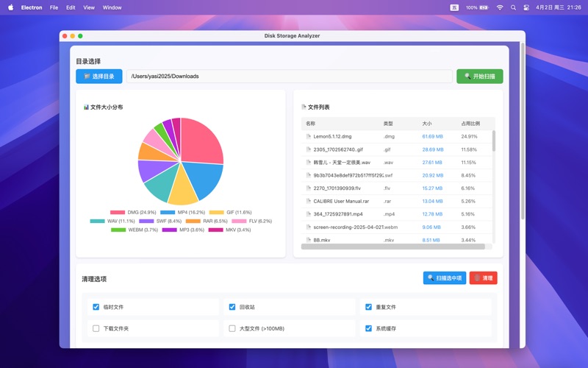
Task: Uncheck the 重复文件 checkbox
Action: click(x=369, y=307)
